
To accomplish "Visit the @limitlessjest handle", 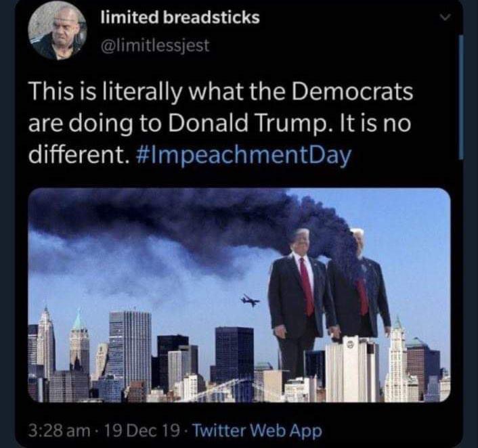I will (155, 46).
